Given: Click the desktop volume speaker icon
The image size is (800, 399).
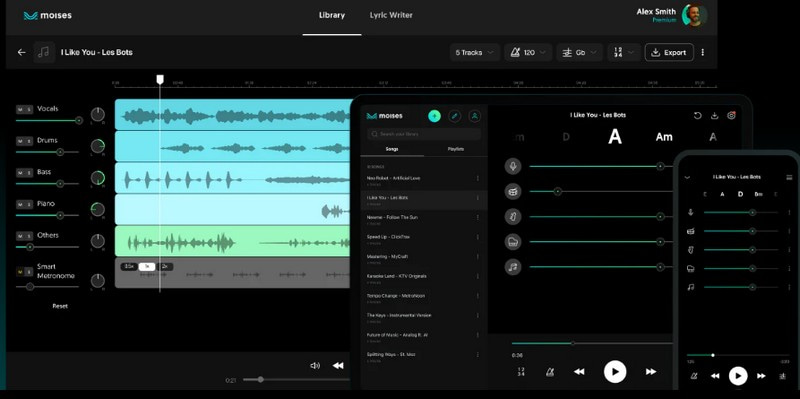Looking at the screenshot, I should [x=315, y=365].
